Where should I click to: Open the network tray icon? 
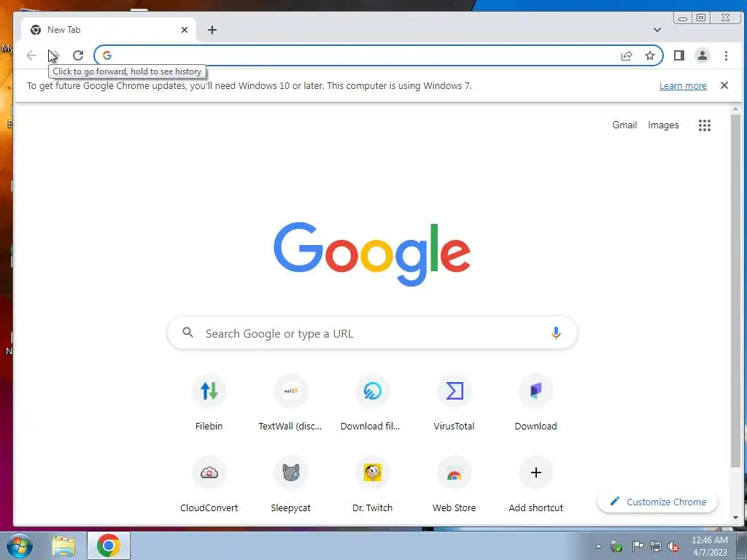pos(656,546)
